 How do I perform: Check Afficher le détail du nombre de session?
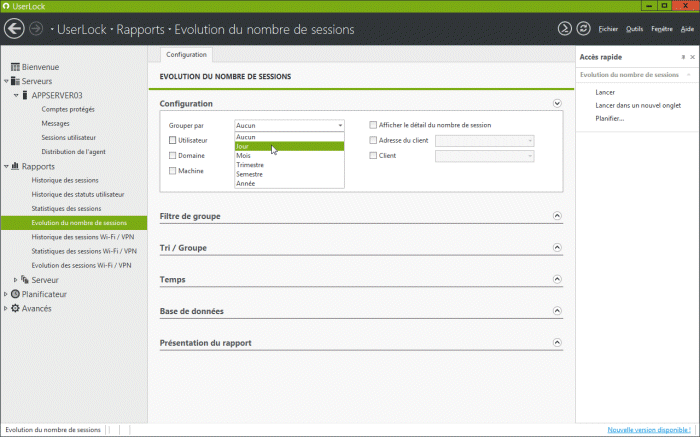coord(373,125)
